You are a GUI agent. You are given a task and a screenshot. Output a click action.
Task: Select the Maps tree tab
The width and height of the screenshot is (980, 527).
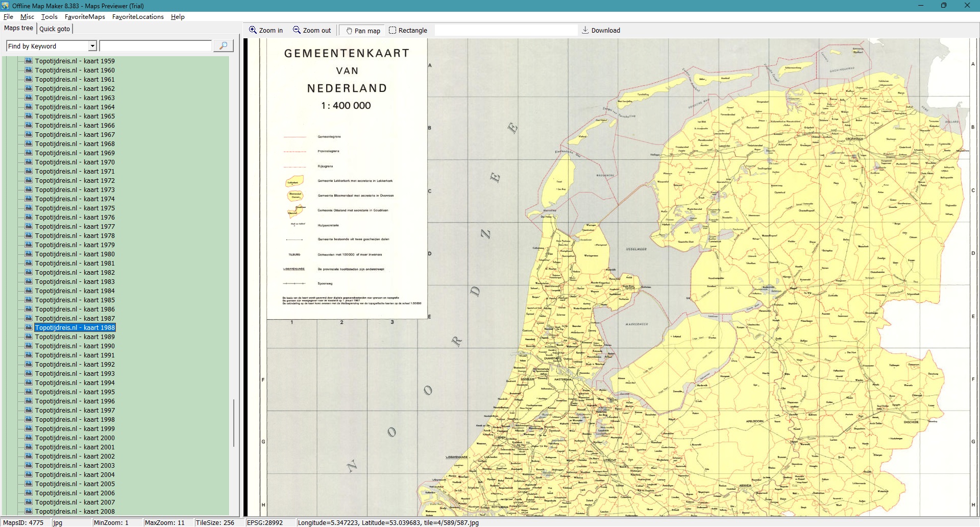pos(18,28)
